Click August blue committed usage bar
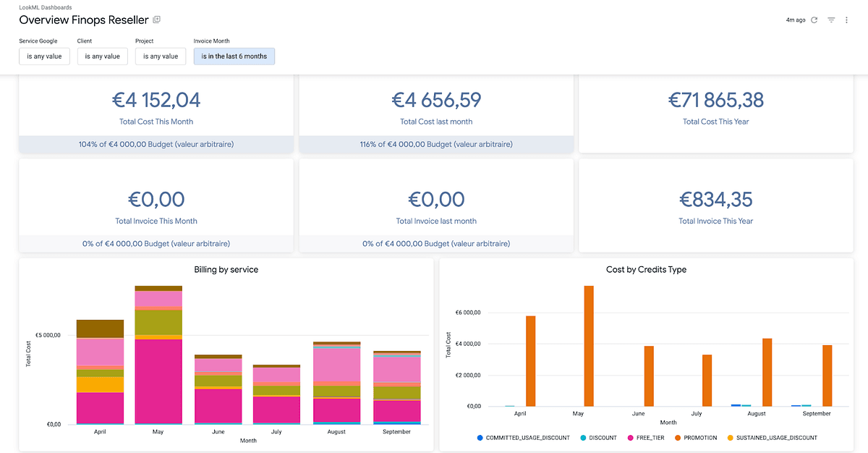868x453 pixels. pos(736,405)
